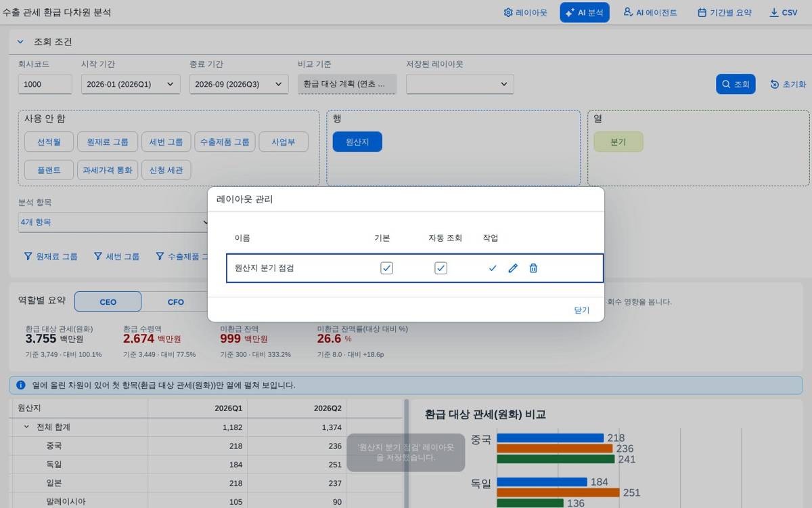Open the 원재료 그룹 filter
Image resolution: width=812 pixels, height=508 pixels.
coord(51,257)
